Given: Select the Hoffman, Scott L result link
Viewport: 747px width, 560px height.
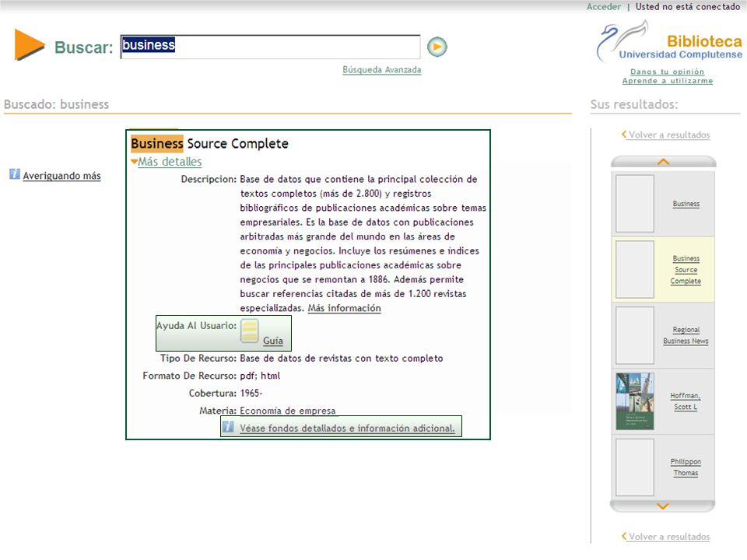Looking at the screenshot, I should (686, 401).
